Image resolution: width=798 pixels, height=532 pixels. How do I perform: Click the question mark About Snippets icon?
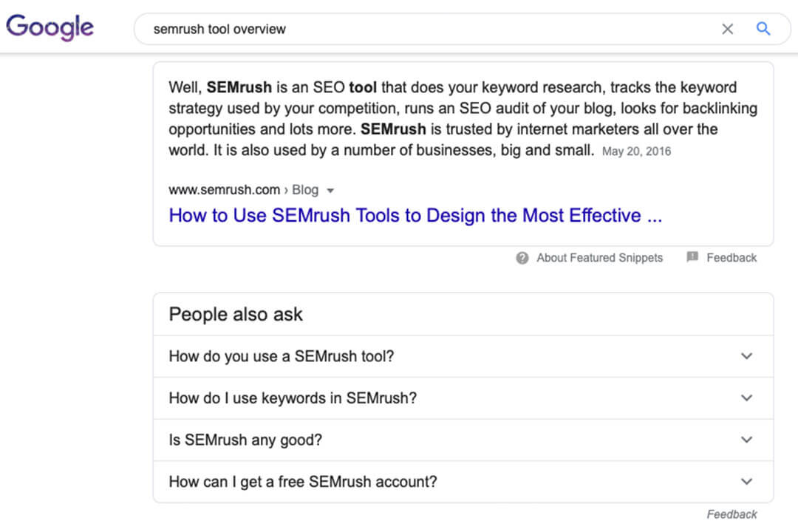[522, 258]
